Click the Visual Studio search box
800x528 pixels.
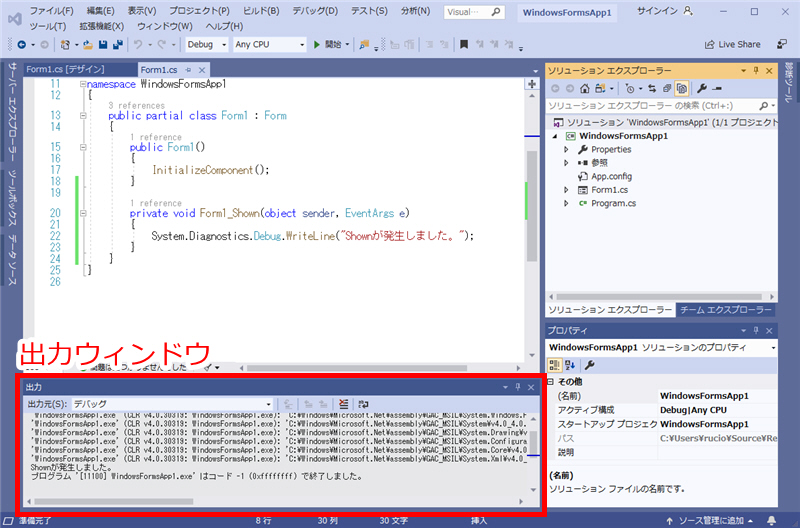(474, 12)
